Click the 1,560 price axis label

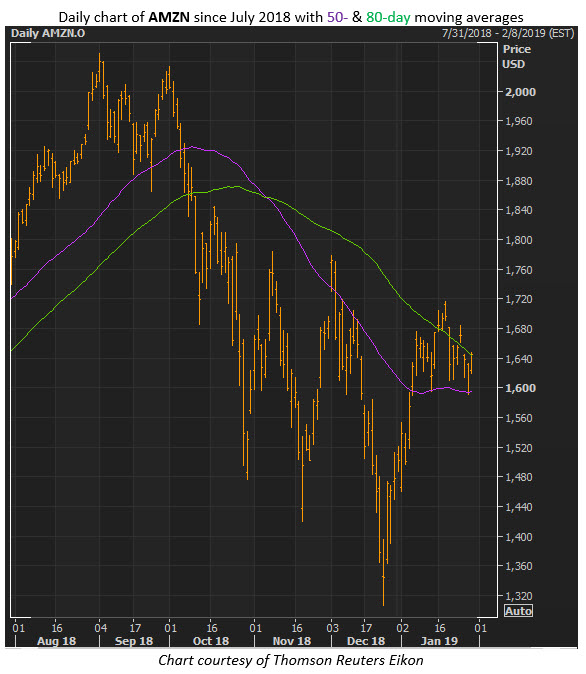519,418
